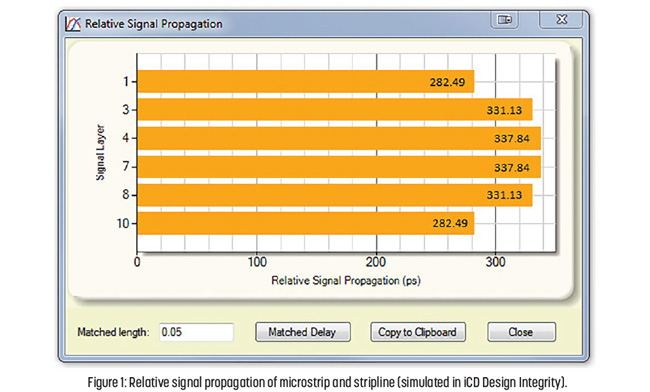
Task: Click the Matched Delay button
Action: pyautogui.click(x=303, y=332)
